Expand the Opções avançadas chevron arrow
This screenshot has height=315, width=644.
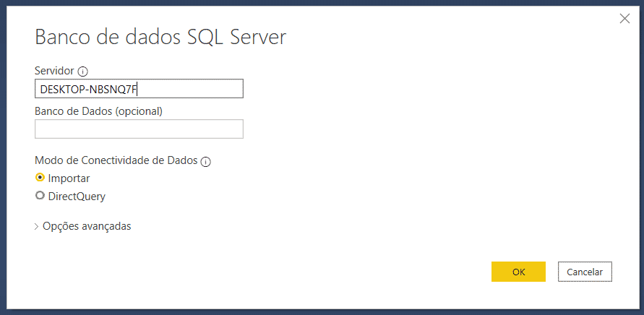[37, 226]
